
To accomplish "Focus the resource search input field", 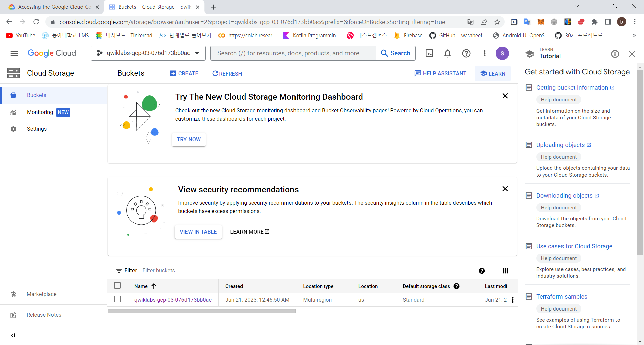I will pos(293,53).
